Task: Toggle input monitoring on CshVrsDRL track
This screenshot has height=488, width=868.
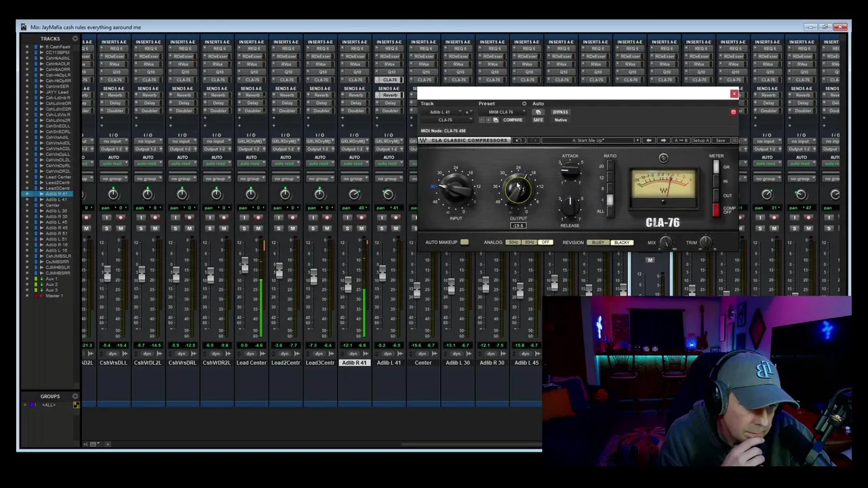Action: click(x=176, y=218)
